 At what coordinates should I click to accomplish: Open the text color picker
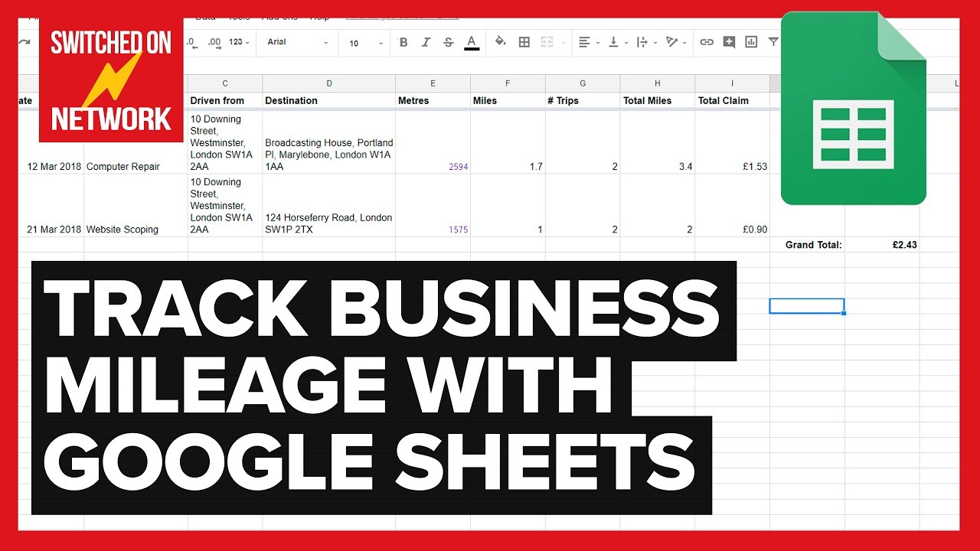pos(472,42)
